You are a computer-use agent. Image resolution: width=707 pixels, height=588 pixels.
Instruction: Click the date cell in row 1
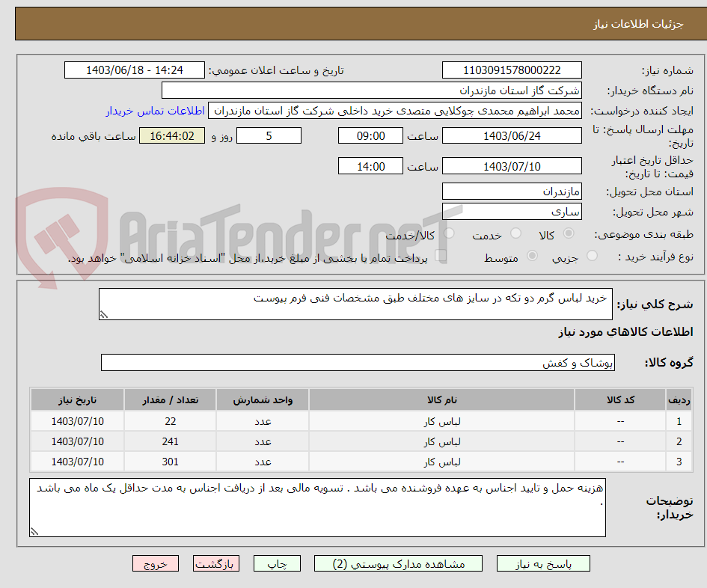point(78,422)
